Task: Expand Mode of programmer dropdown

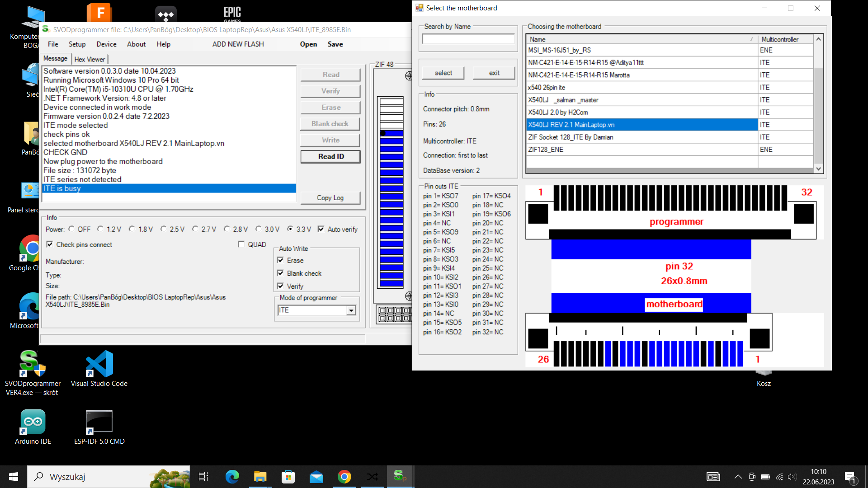Action: coord(351,310)
